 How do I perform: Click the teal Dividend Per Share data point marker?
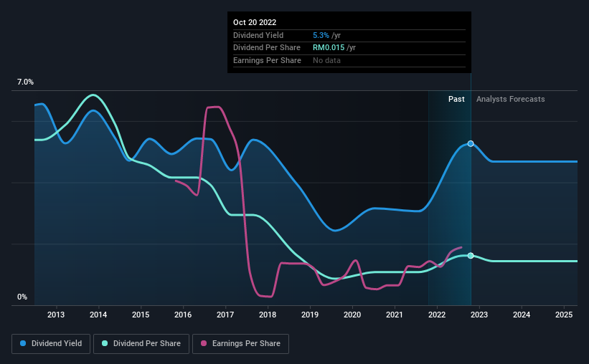471,256
